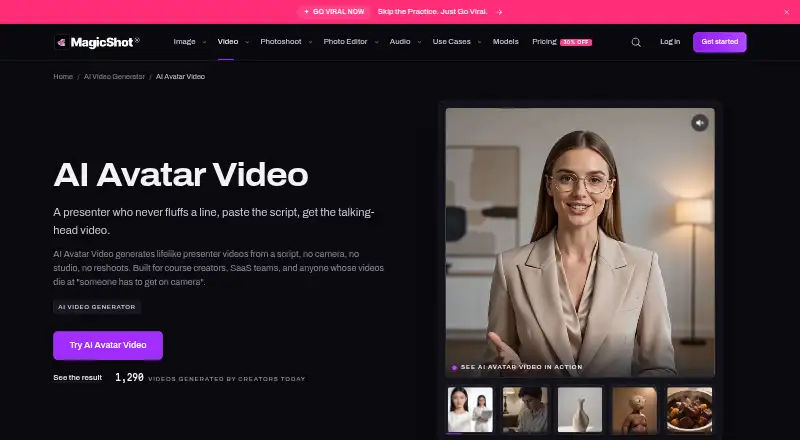Open the Photoshoot nav item

pyautogui.click(x=281, y=42)
